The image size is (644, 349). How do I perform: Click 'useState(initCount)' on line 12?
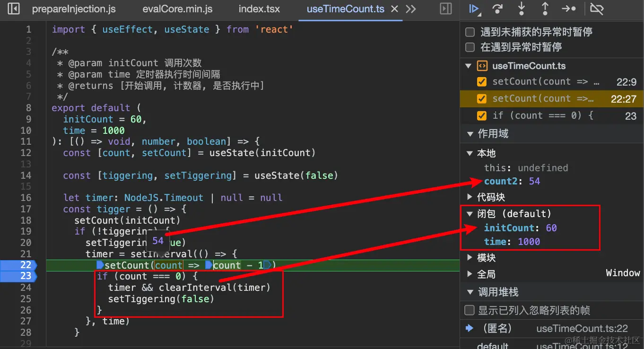click(262, 153)
